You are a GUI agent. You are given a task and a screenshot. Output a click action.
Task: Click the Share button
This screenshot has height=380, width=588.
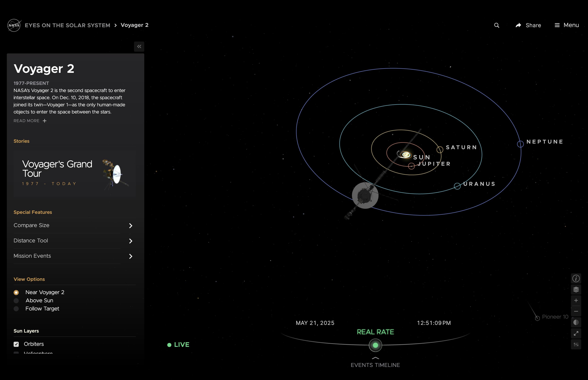(x=528, y=25)
